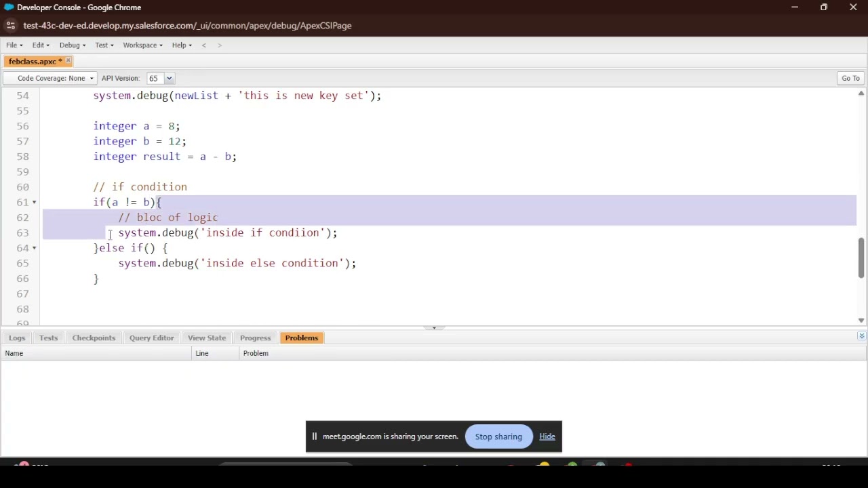Click the Stop sharing button
This screenshot has height=488, width=868.
pos(498,436)
